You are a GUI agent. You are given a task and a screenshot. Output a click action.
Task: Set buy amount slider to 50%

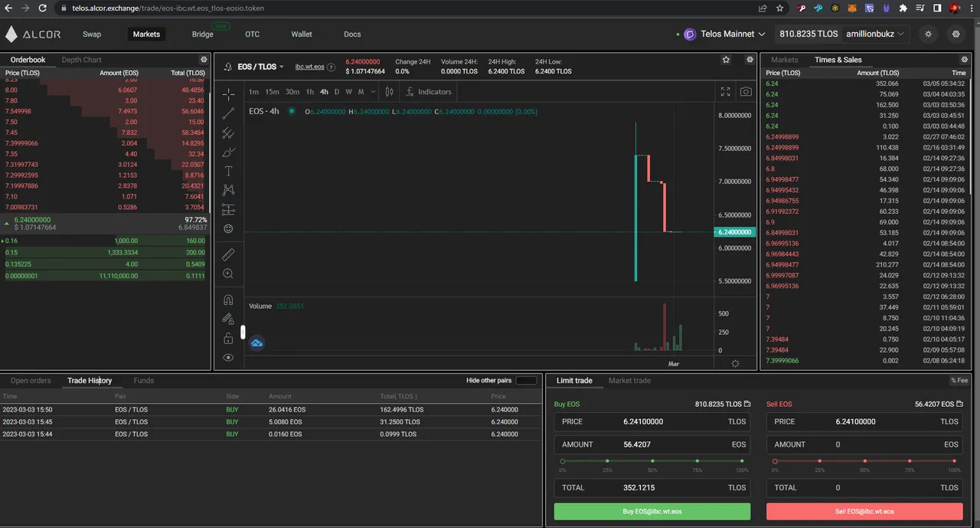coord(652,461)
